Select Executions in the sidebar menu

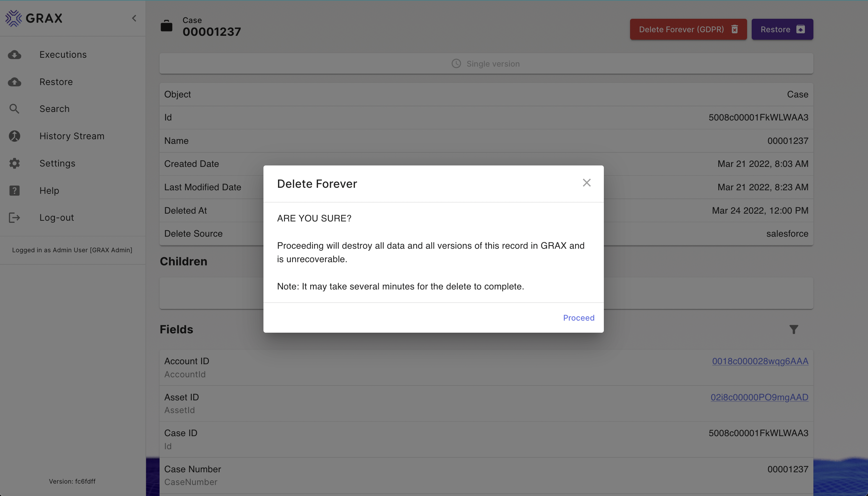coord(63,55)
